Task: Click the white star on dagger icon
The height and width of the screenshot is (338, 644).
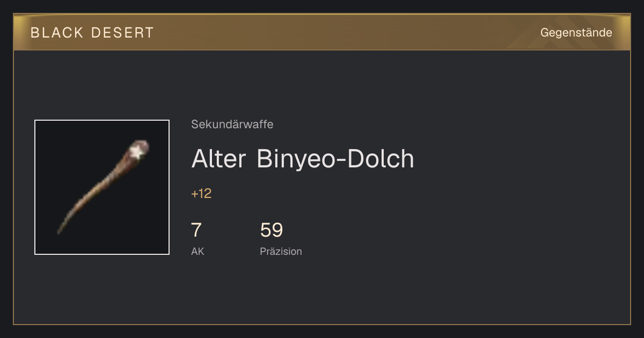Action: 138,152
